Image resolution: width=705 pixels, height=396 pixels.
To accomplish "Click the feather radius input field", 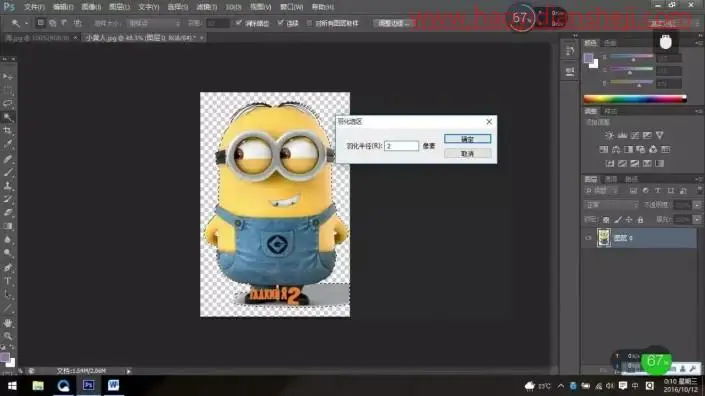I will 402,146.
